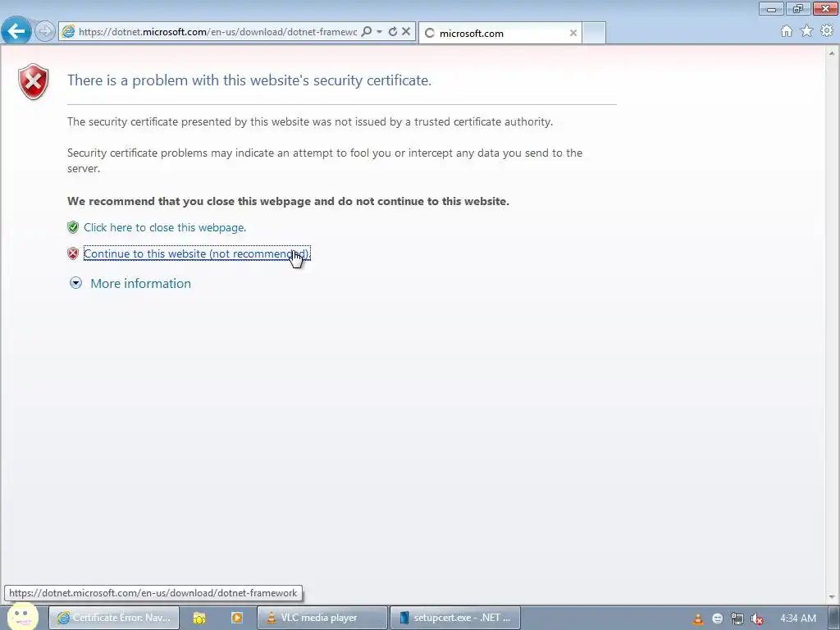
Task: Close the microsoft.com tab
Action: click(x=573, y=33)
